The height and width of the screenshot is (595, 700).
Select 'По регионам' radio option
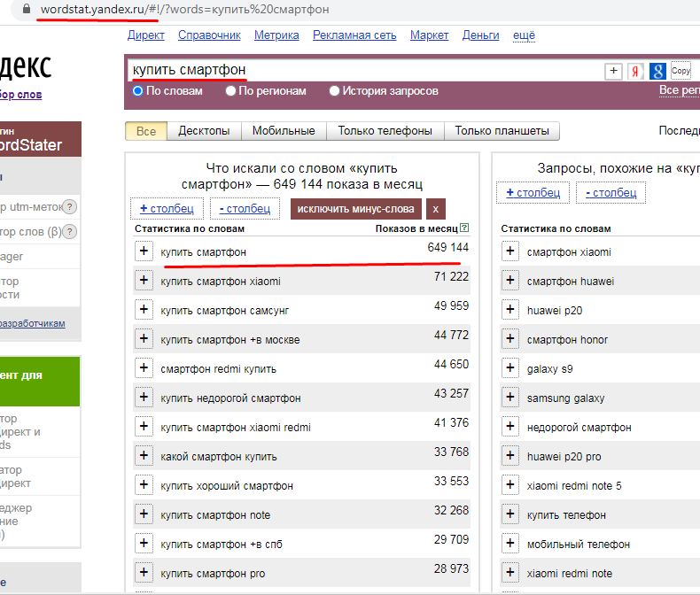click(x=230, y=91)
